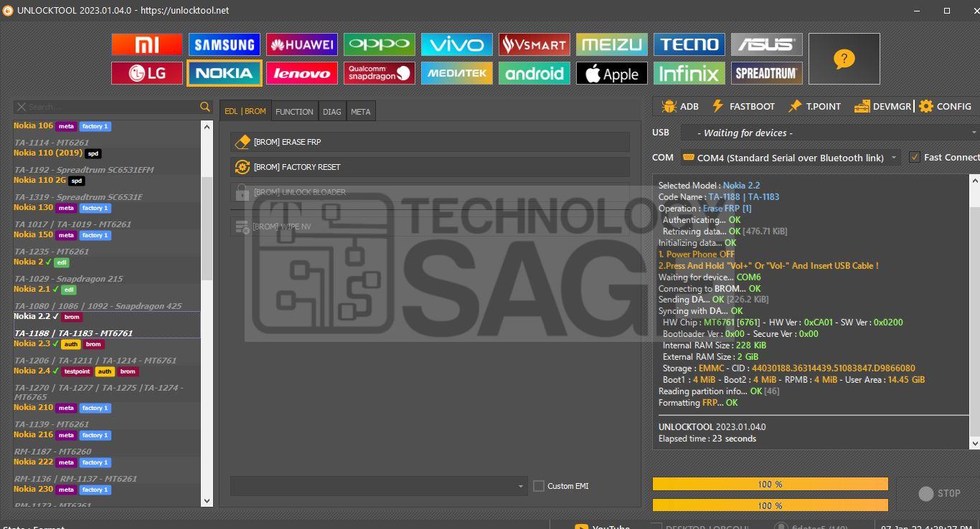The image size is (980, 529).
Task: Click the DEVMGR device icon
Action: pos(862,106)
